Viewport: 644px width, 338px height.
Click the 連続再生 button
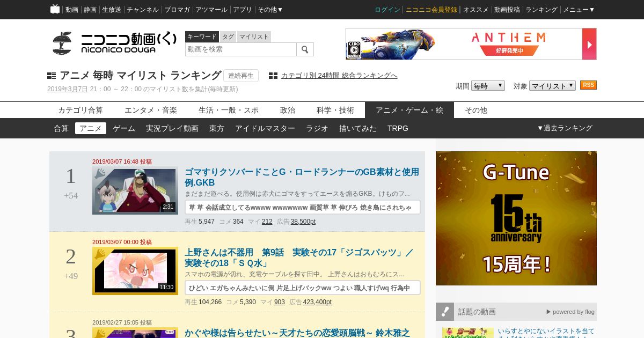241,76
